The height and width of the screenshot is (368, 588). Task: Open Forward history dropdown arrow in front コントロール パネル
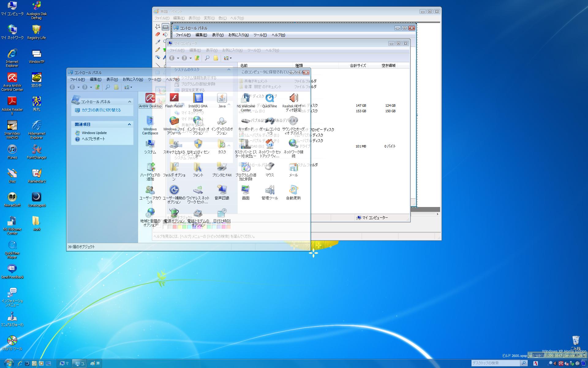click(91, 87)
